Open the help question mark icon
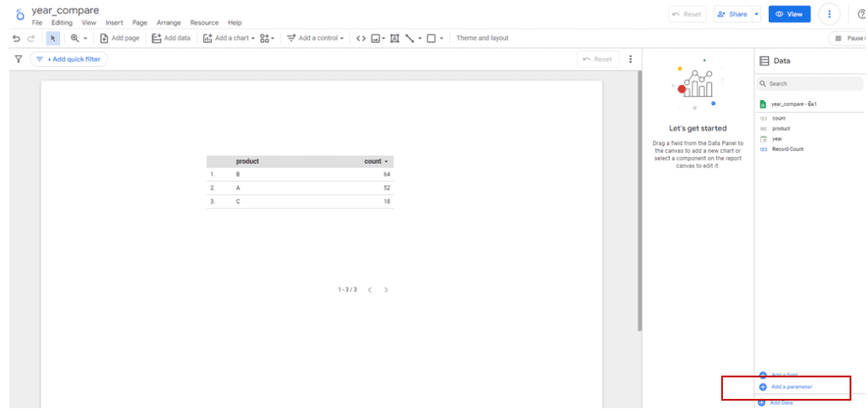The height and width of the screenshot is (409, 868). tap(861, 14)
